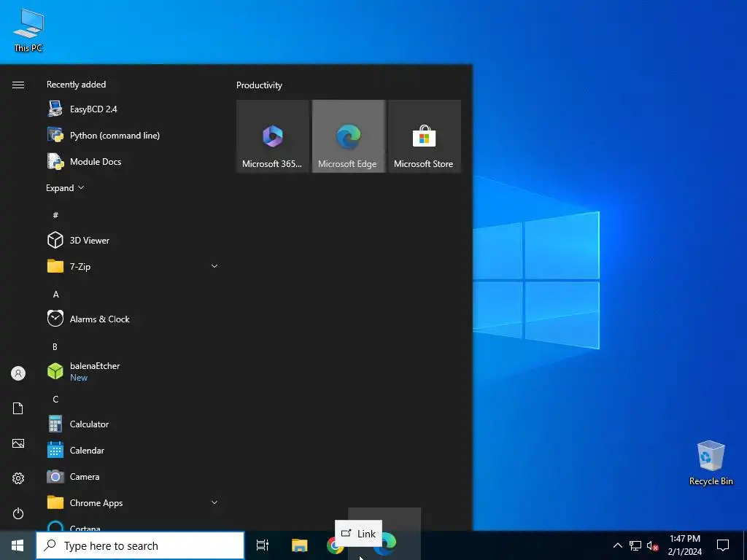Open the clock showing 1:47 PM
Viewport: 747px width, 560px height.
(684, 545)
